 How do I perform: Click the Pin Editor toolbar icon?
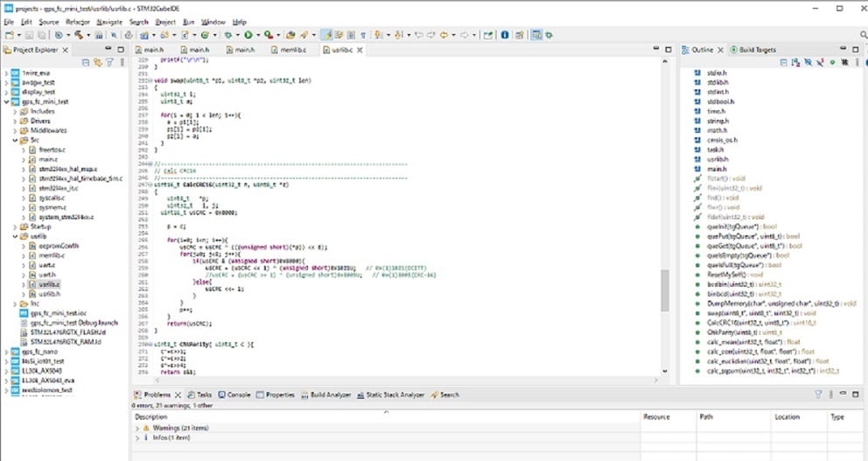[487, 35]
